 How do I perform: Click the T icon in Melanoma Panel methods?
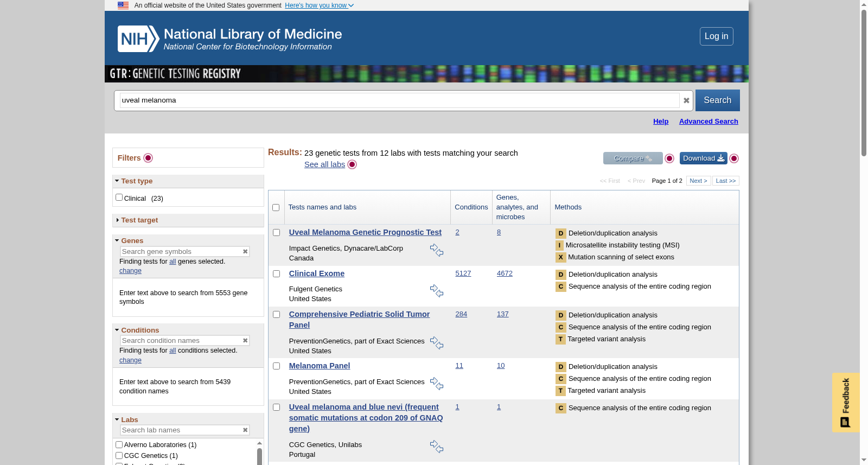click(560, 391)
